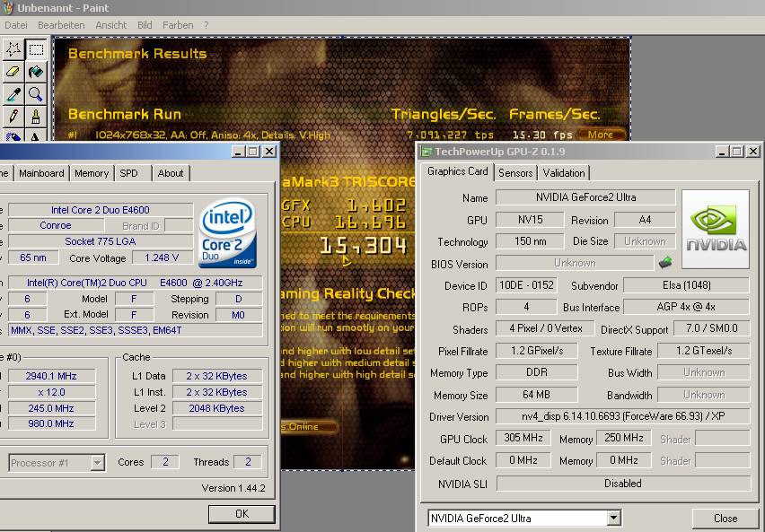Open the Ansicht menu
The width and height of the screenshot is (765, 532).
coord(110,25)
